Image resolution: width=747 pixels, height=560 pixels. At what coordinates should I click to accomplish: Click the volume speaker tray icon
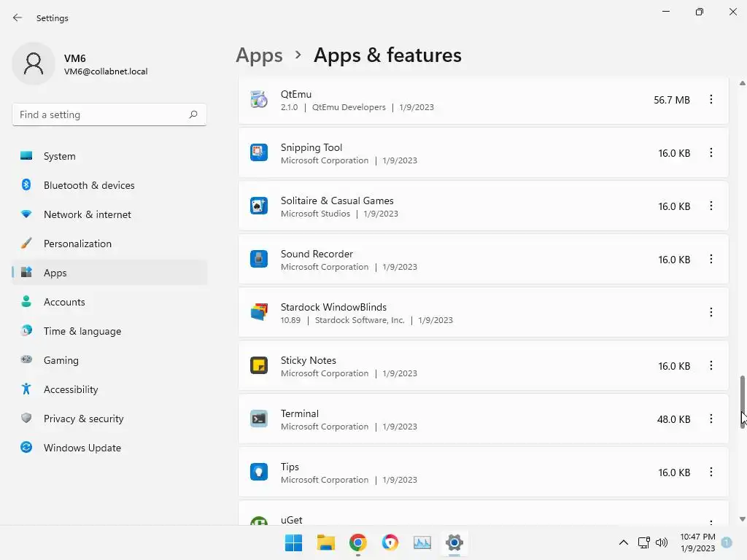(x=661, y=542)
